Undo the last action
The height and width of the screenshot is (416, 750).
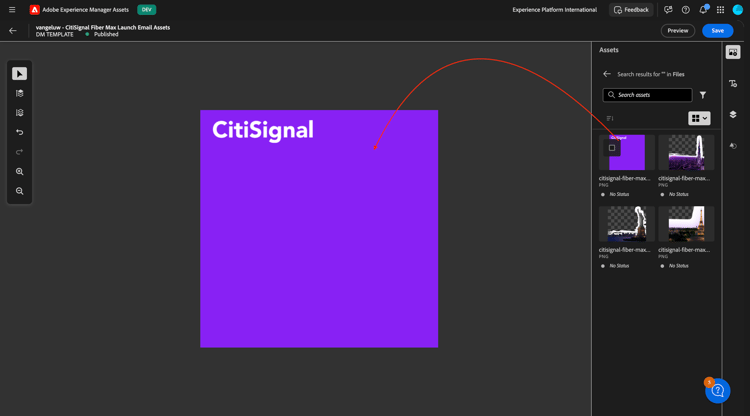[x=20, y=132]
